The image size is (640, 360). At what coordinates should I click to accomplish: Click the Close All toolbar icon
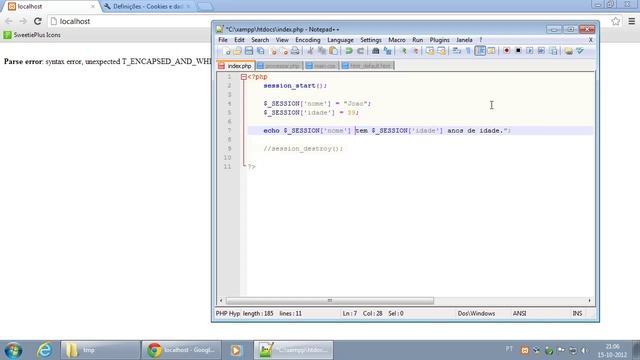pyautogui.click(x=284, y=51)
